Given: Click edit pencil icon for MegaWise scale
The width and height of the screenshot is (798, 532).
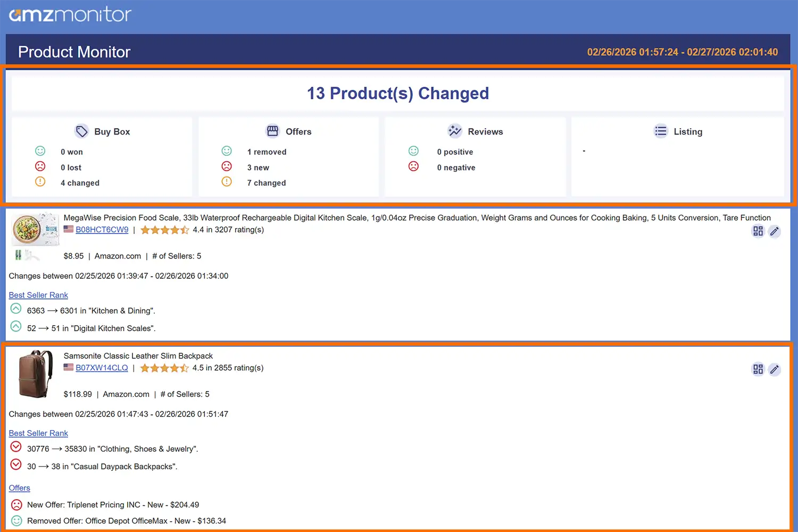Looking at the screenshot, I should pyautogui.click(x=775, y=231).
